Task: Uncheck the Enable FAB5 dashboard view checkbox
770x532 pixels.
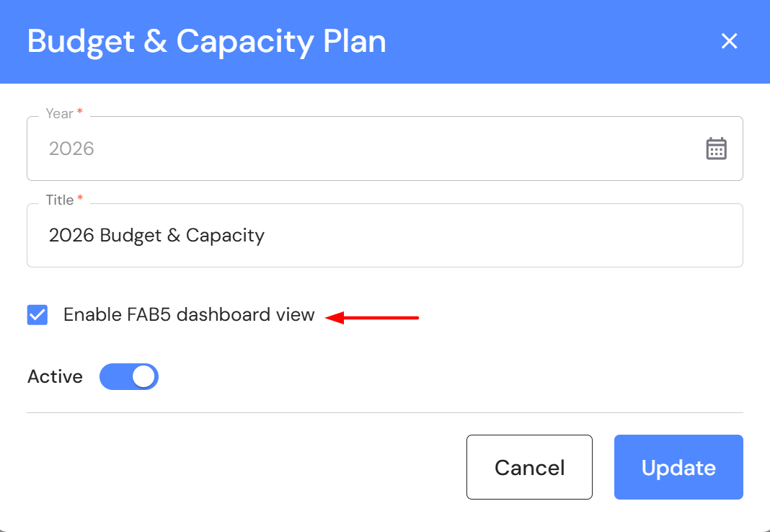Action: tap(37, 315)
